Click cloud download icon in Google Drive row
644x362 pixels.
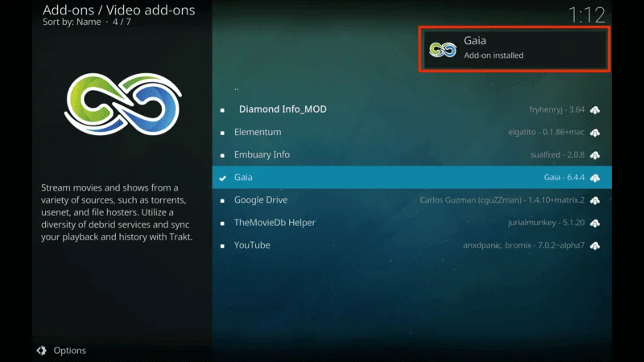[x=595, y=200]
